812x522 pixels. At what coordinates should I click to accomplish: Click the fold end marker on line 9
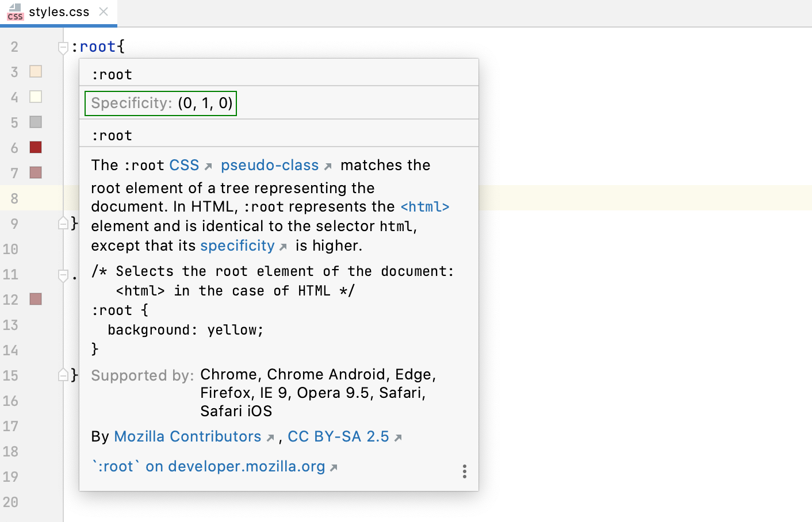click(63, 223)
